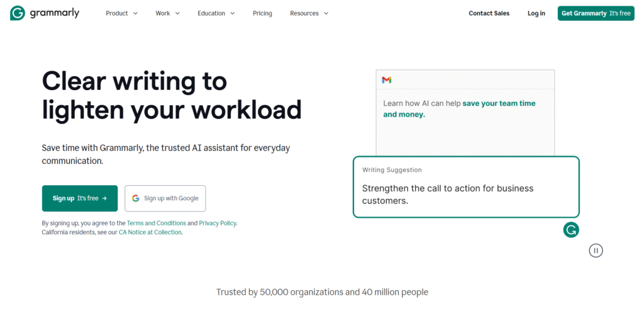Image resolution: width=644 pixels, height=313 pixels.
Task: Click the Trusted by 50,000 organizations text
Action: [322, 292]
